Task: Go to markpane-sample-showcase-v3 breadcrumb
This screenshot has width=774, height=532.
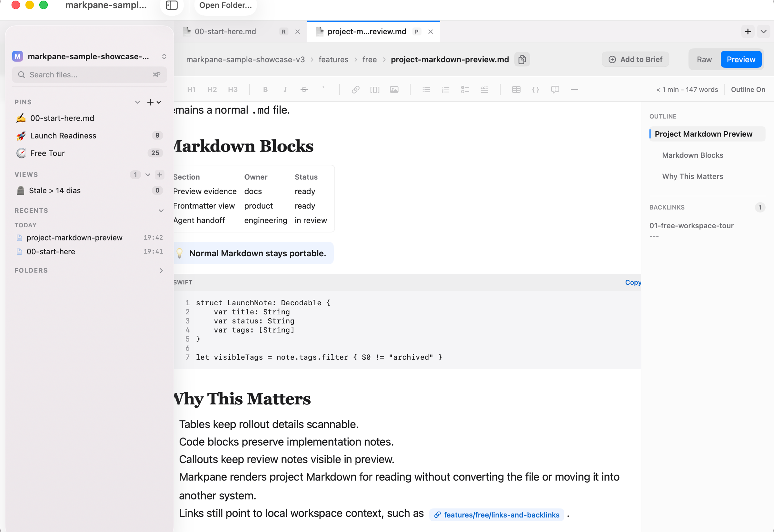Action: pos(245,59)
